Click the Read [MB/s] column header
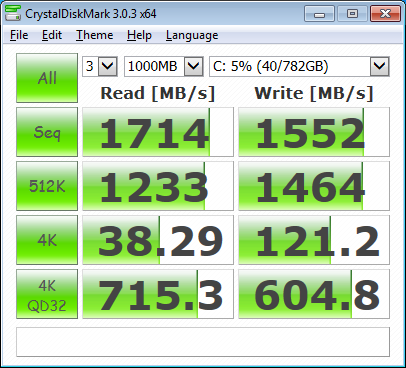Image resolution: width=406 pixels, height=368 pixels. tap(158, 93)
